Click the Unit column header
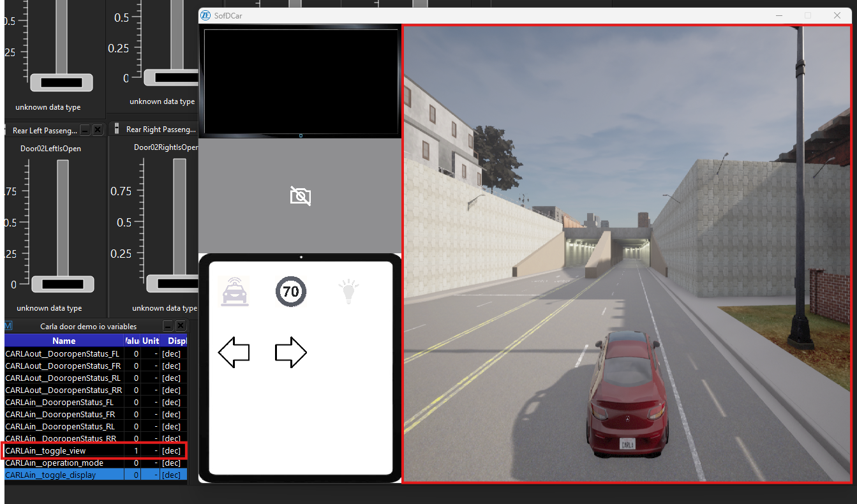This screenshot has width=857, height=504. coord(151,340)
